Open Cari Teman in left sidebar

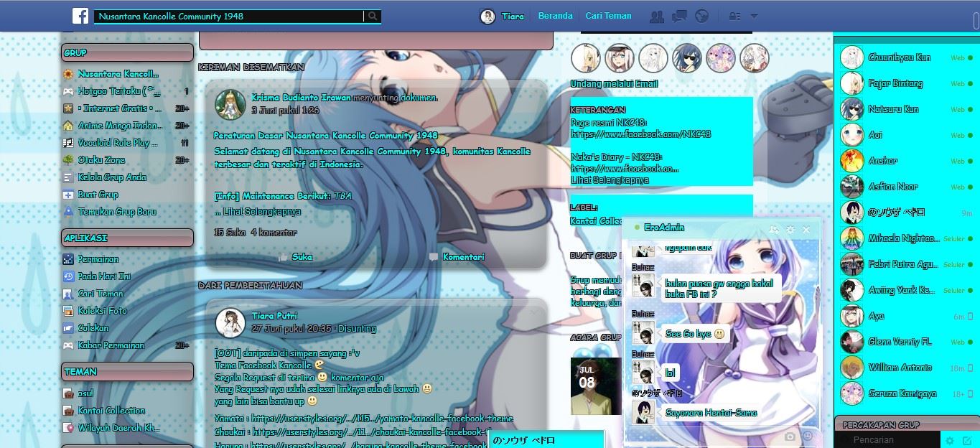pos(101,294)
